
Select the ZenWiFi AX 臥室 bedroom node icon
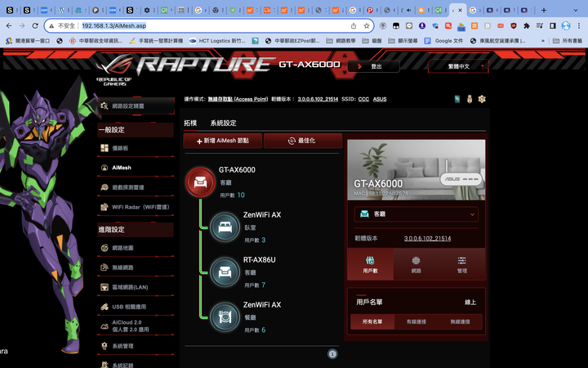225,227
